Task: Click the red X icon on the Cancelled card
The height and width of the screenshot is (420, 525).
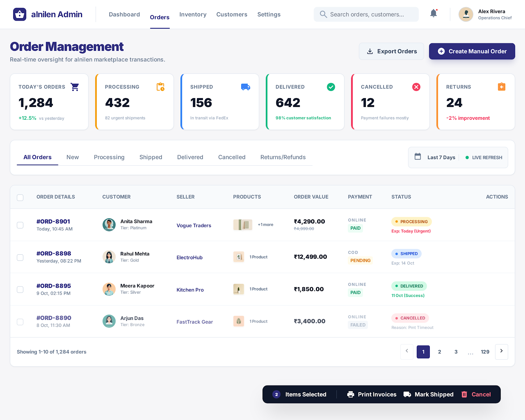Action: click(416, 87)
